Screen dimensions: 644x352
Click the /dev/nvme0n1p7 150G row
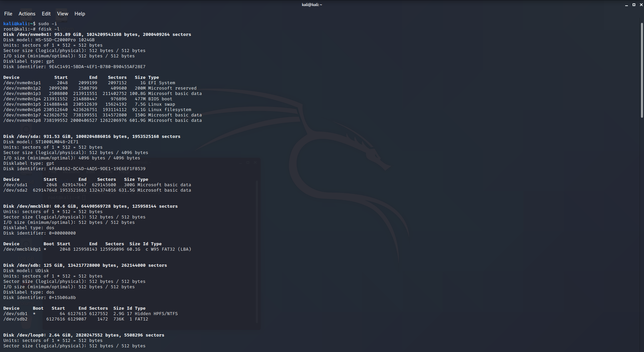(x=103, y=115)
